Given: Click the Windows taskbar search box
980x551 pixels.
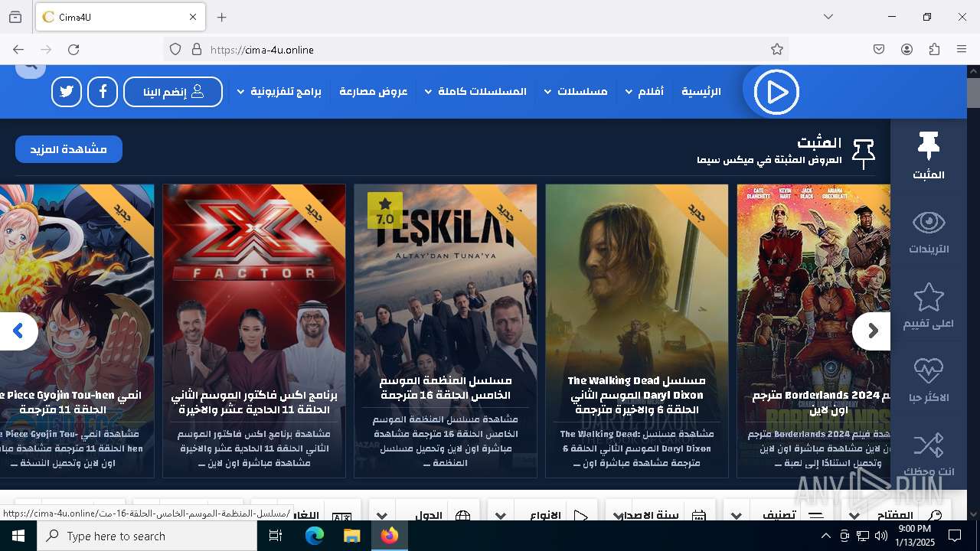Looking at the screenshot, I should coord(147,536).
